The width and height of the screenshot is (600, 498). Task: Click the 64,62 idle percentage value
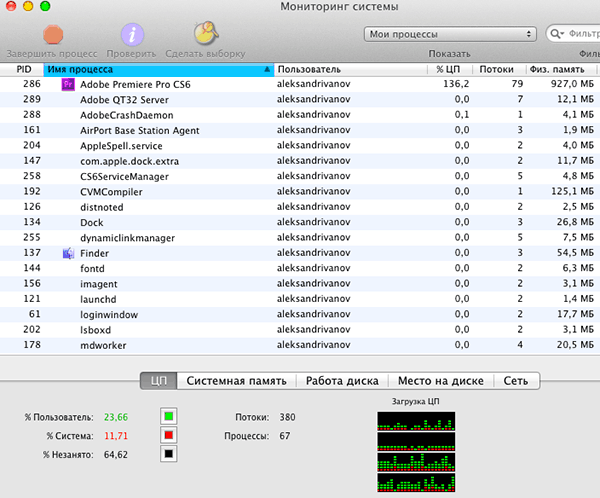point(116,454)
